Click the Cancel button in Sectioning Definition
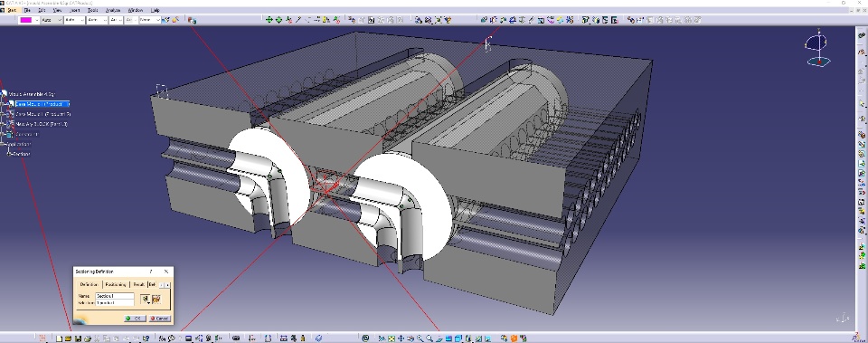This screenshot has height=343, width=868. point(159,318)
